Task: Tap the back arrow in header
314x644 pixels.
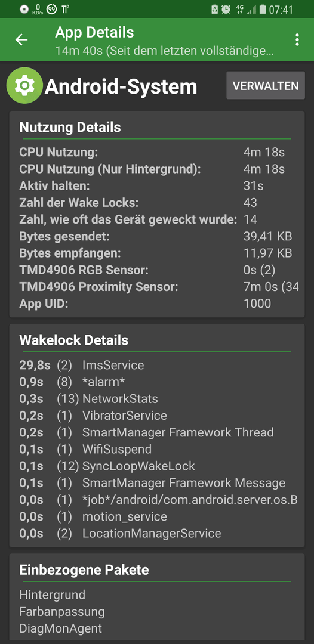Action: point(21,39)
